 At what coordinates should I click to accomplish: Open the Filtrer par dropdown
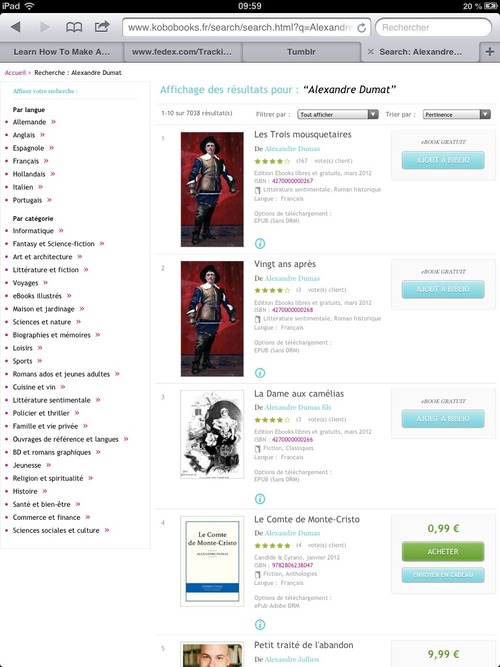coord(338,114)
